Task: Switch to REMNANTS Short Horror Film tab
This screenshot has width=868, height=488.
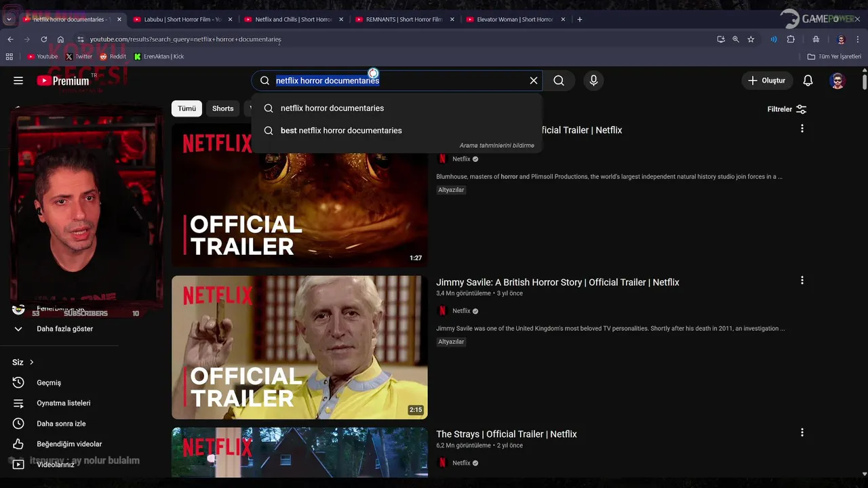Action: pyautogui.click(x=404, y=20)
